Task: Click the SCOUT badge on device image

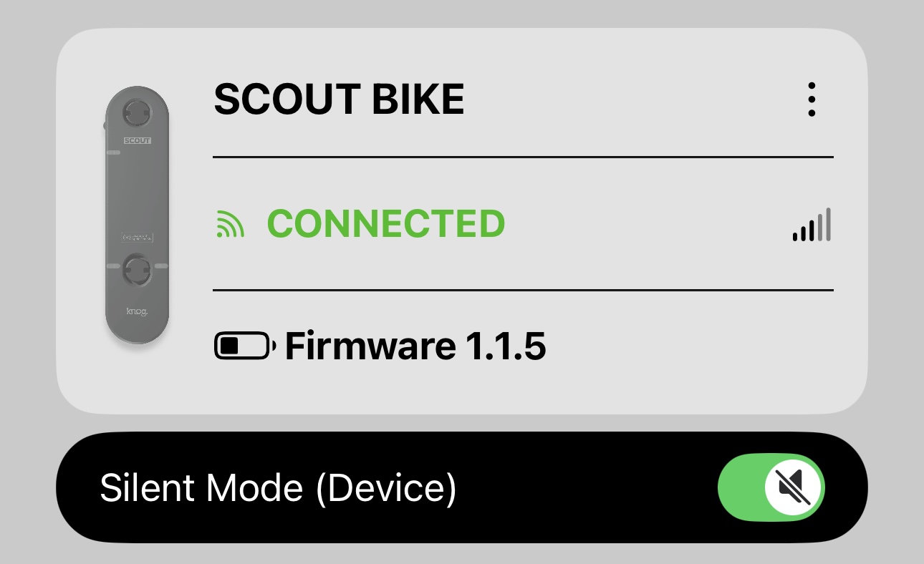Action: point(137,140)
